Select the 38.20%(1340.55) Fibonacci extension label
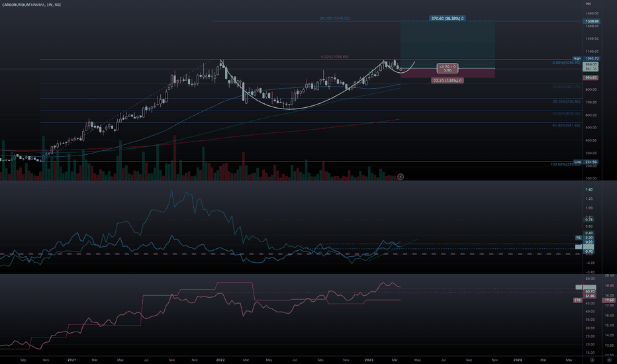The width and height of the screenshot is (617, 364). (334, 18)
